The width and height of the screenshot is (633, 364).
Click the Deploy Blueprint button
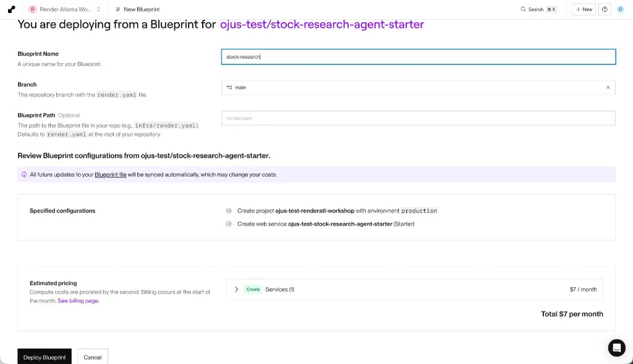pyautogui.click(x=45, y=357)
